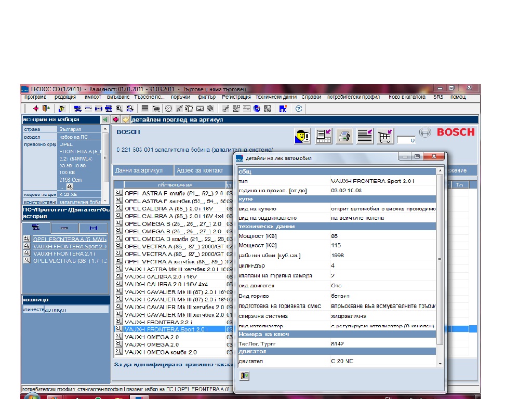Image resolution: width=532 pixels, height=399 pixels.
Task: Click history panel scrollbar up arrow
Action: [105, 129]
